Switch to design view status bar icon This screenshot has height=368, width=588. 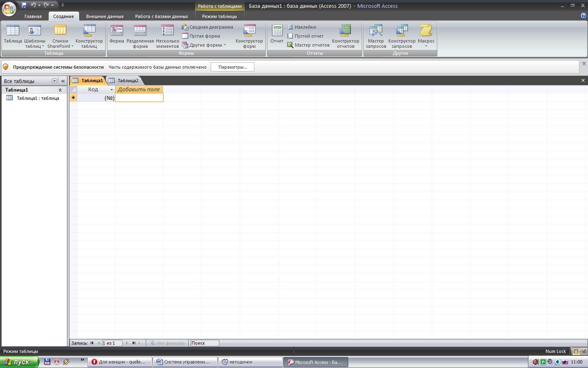click(x=584, y=351)
